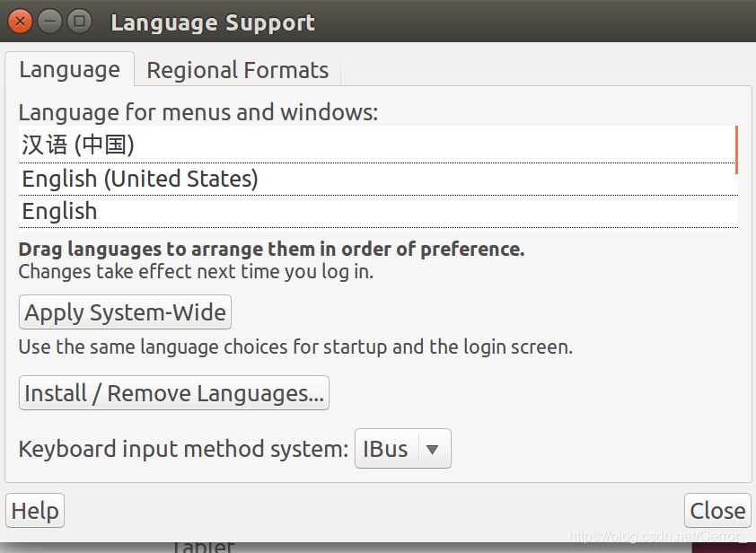
Task: Click the Close button at the bottom
Action: tap(717, 511)
